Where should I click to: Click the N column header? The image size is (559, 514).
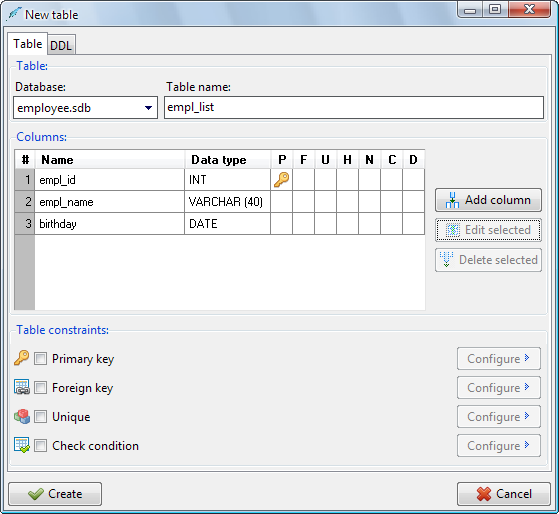[x=369, y=159]
